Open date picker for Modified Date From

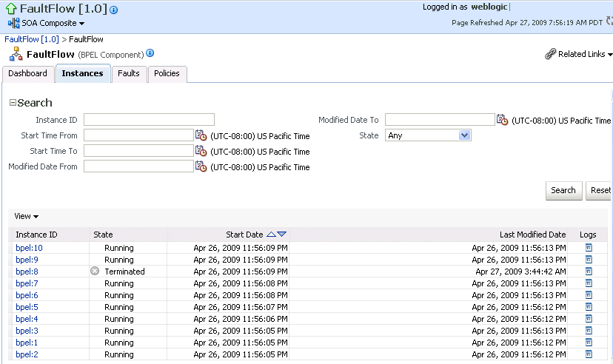point(201,166)
